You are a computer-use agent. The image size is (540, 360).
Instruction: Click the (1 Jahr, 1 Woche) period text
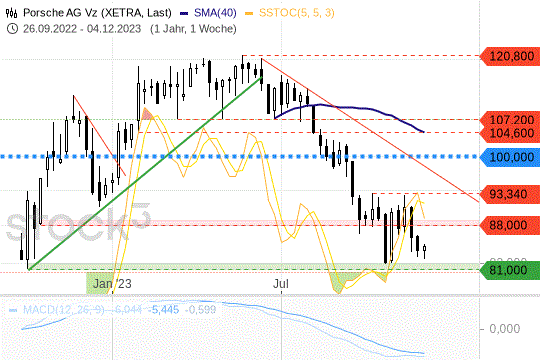pos(193,29)
